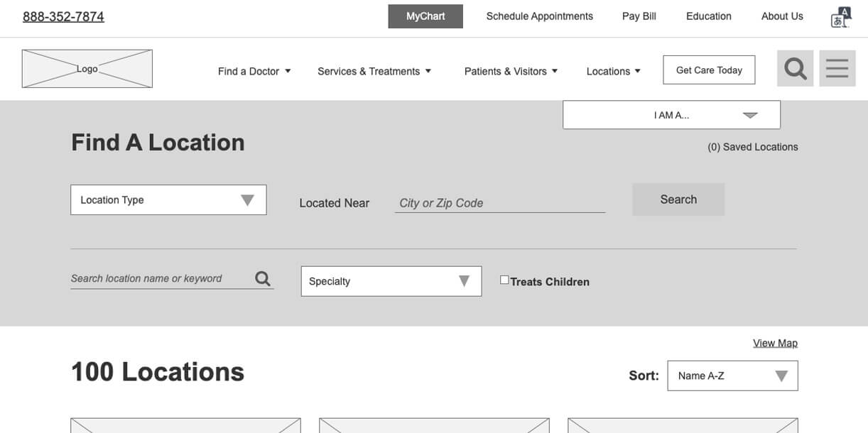Viewport: 868px width, 433px height.
Task: Expand the I AM A... selector
Action: pos(671,115)
